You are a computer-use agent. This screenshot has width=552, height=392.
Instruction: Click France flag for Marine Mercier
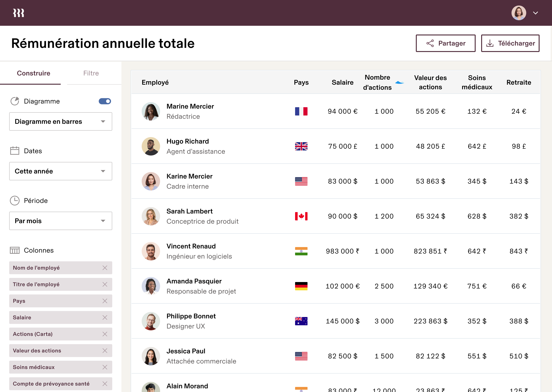301,111
